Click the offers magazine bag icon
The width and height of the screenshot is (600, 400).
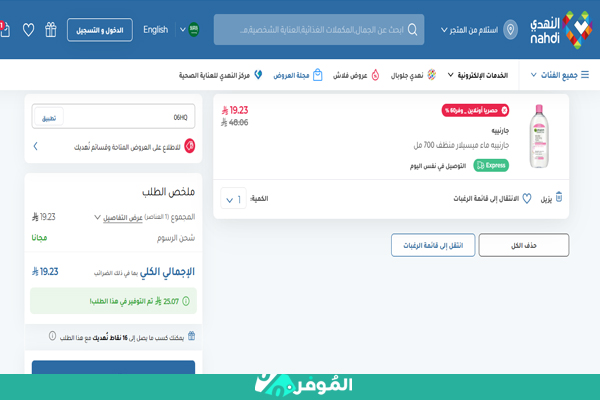318,75
